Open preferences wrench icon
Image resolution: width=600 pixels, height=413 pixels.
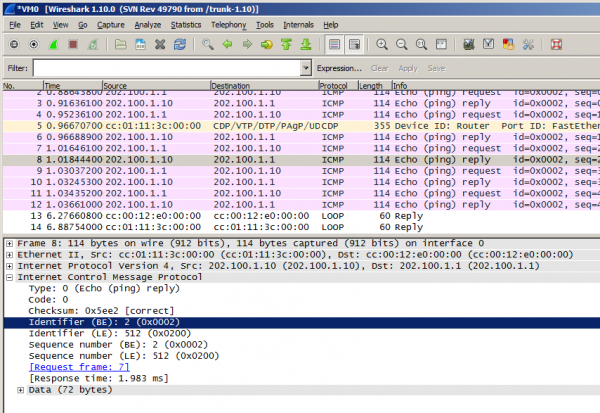pos(528,44)
